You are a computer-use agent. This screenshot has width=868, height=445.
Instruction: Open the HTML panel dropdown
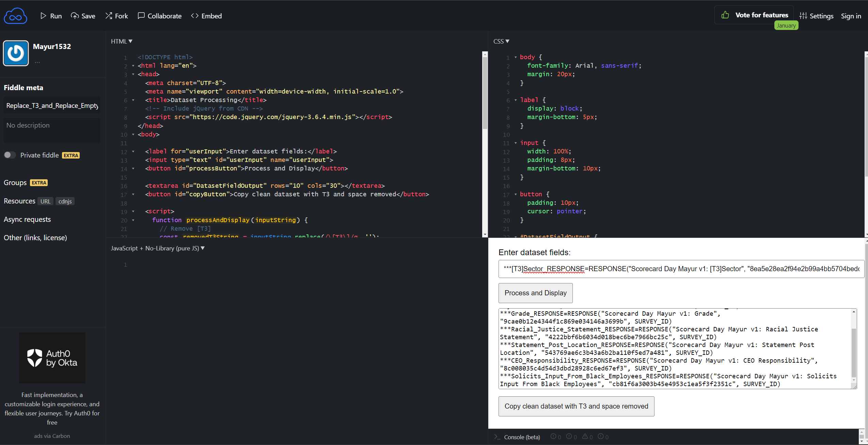click(122, 41)
